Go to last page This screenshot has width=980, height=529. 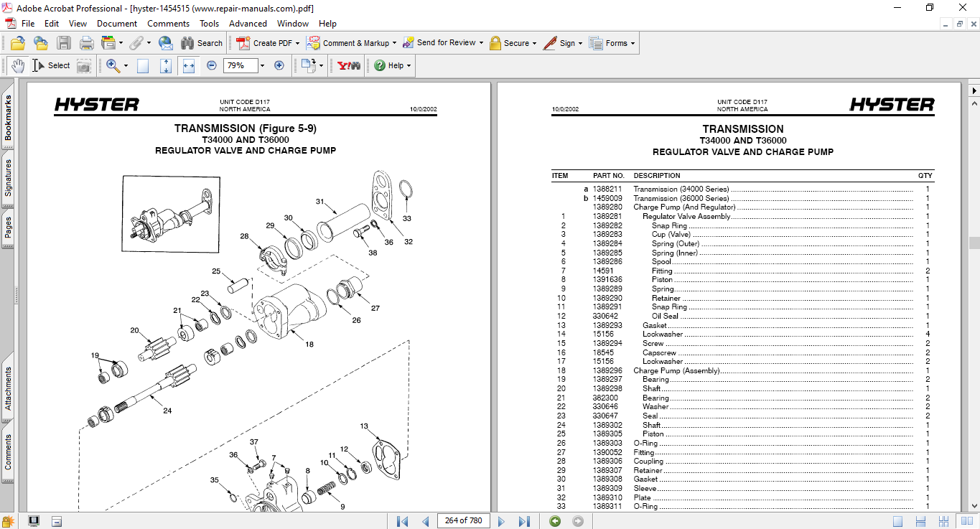coord(524,521)
